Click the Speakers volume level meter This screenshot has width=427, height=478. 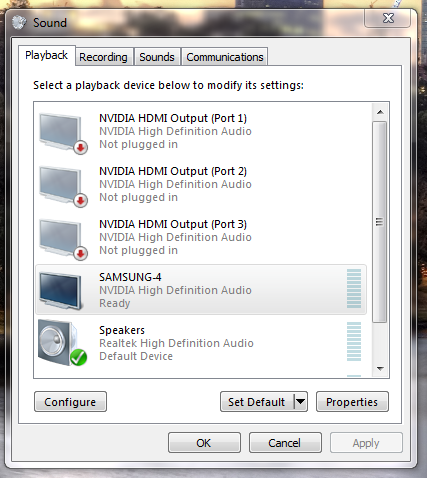coord(354,342)
